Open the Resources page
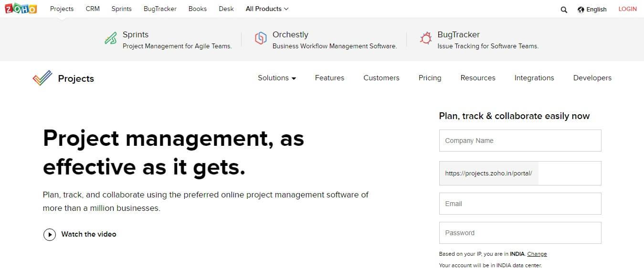The height and width of the screenshot is (272, 644). [x=478, y=78]
